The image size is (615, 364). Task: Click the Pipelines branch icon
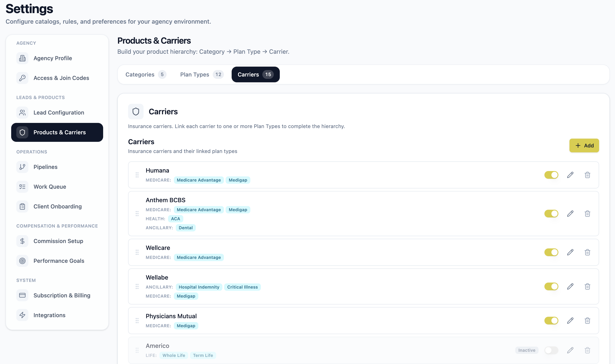tap(22, 167)
